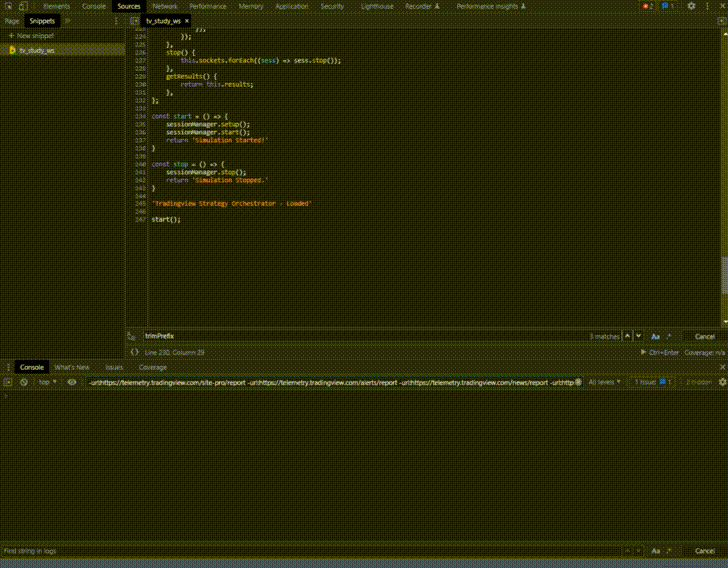Open the Coverage drawer tab
Image resolution: width=728 pixels, height=568 pixels.
click(x=152, y=367)
